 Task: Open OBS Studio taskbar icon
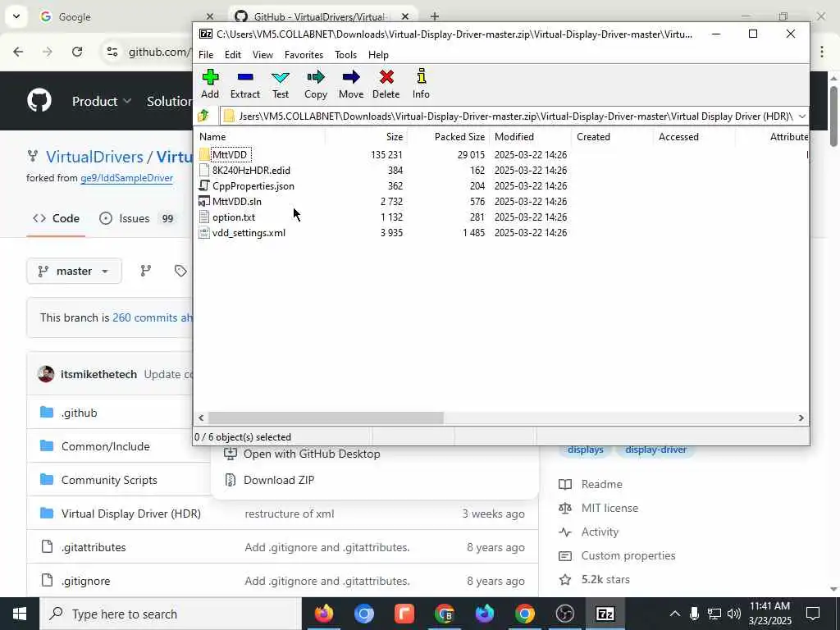[x=564, y=614]
